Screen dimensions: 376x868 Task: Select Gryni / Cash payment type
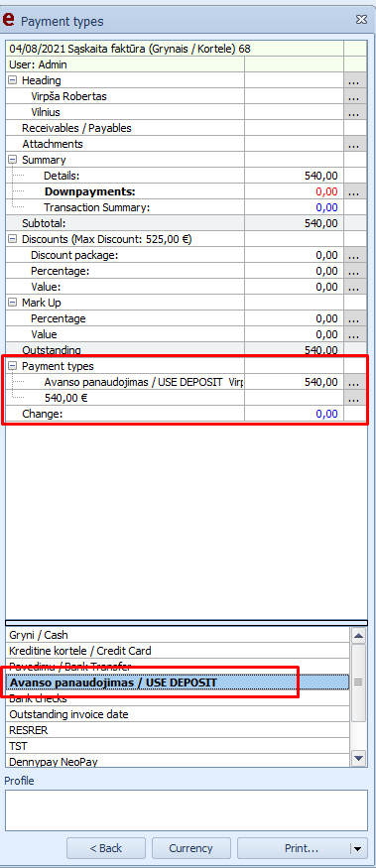[x=178, y=635]
